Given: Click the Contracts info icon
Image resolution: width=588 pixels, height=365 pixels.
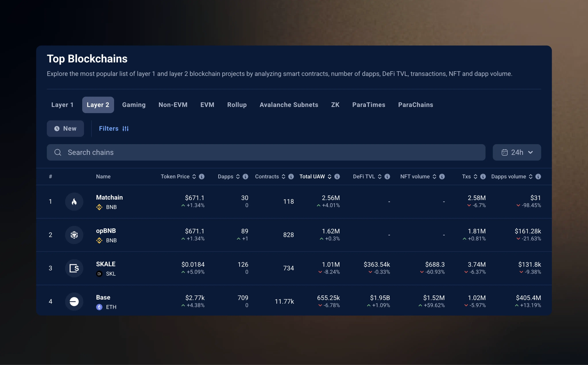Looking at the screenshot, I should click(x=291, y=176).
